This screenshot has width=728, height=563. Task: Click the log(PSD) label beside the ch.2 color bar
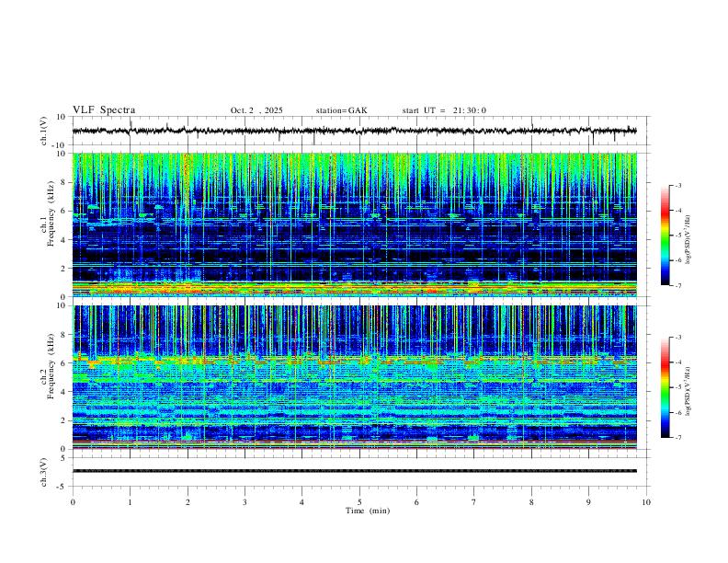pos(688,391)
